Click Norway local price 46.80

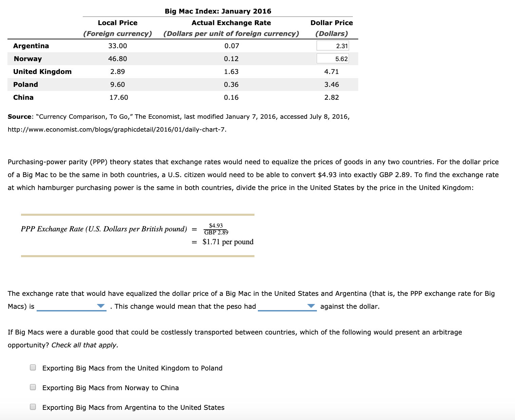click(x=118, y=59)
